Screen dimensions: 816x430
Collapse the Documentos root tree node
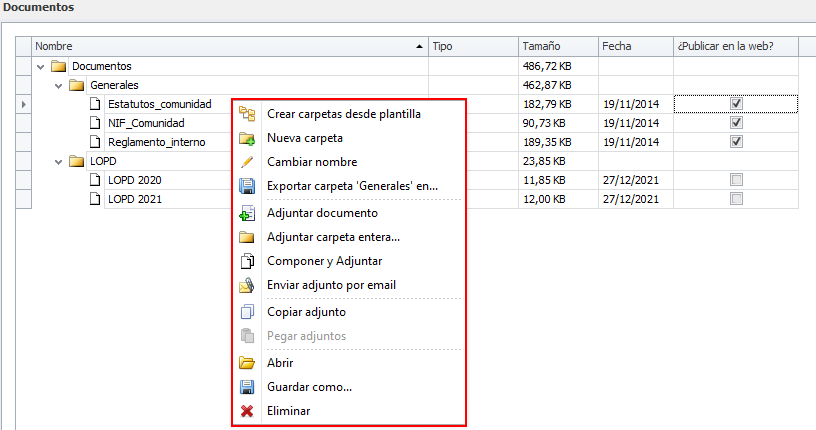point(41,67)
